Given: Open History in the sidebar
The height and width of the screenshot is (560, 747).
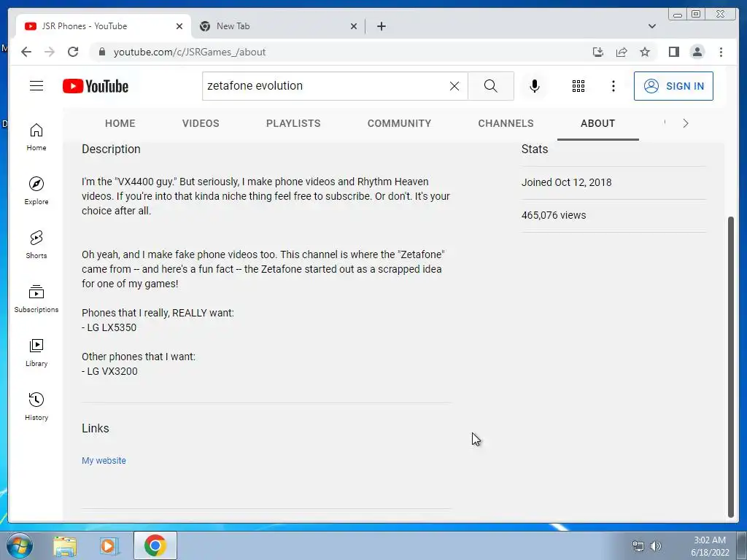Looking at the screenshot, I should click(x=36, y=406).
